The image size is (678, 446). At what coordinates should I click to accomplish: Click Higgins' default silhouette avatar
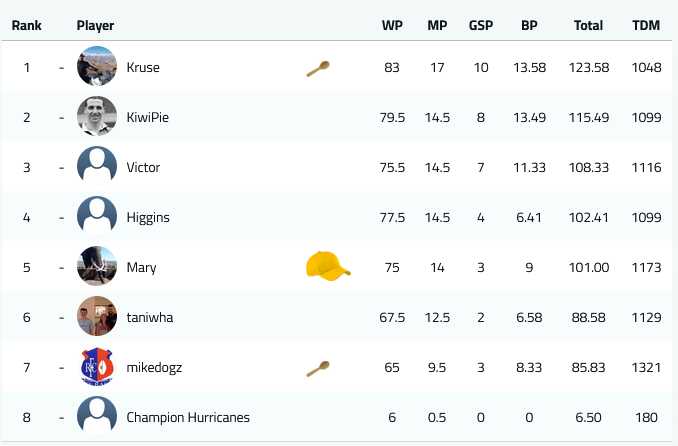click(x=97, y=216)
